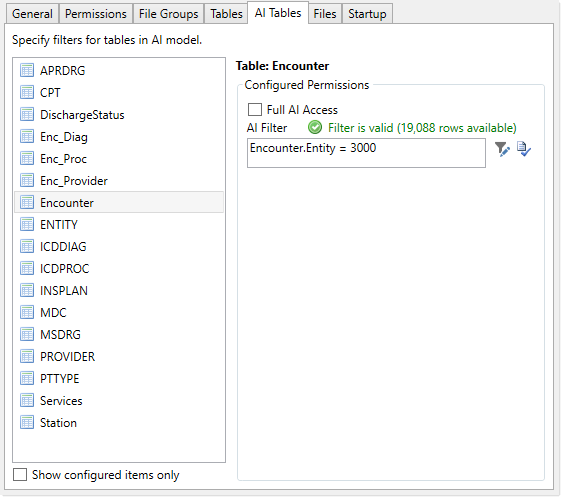Choose the PROVIDER table entry

pos(119,356)
